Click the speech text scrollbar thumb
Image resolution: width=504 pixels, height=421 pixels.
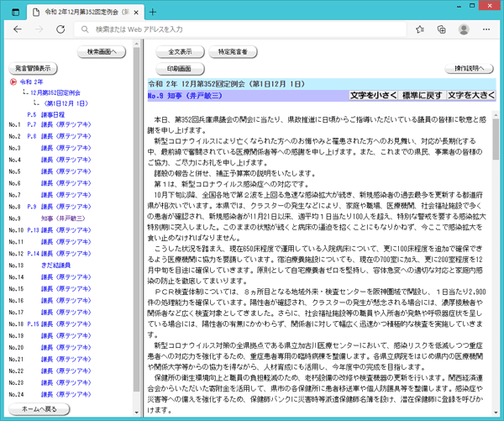(x=496, y=139)
